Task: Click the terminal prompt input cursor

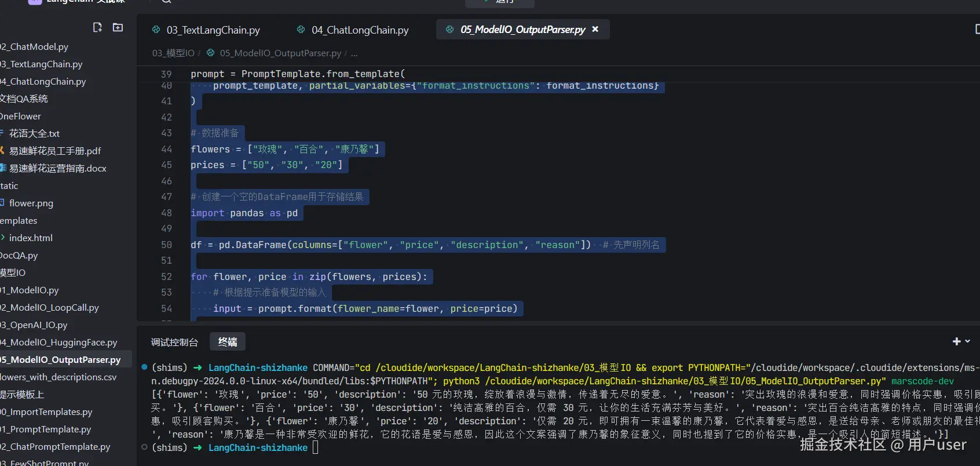Action: pyautogui.click(x=316, y=447)
